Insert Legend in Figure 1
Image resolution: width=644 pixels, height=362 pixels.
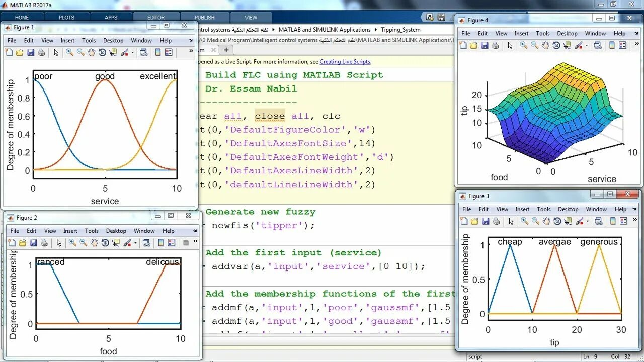tap(169, 52)
